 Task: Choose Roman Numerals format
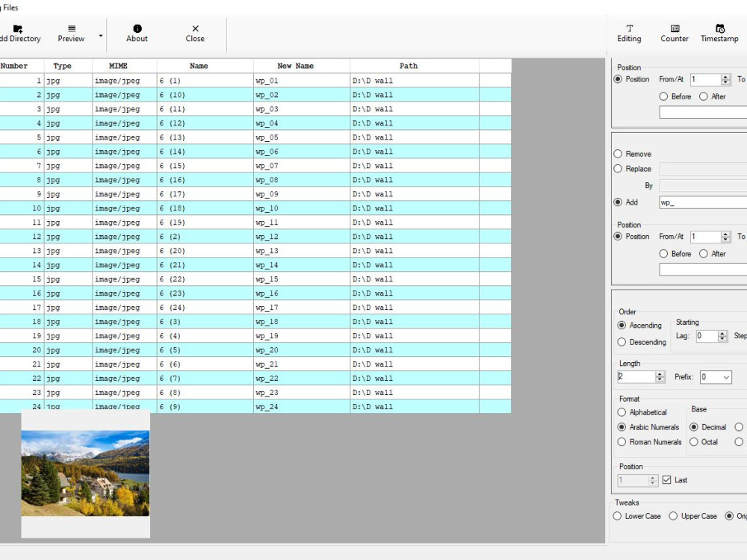pos(621,442)
